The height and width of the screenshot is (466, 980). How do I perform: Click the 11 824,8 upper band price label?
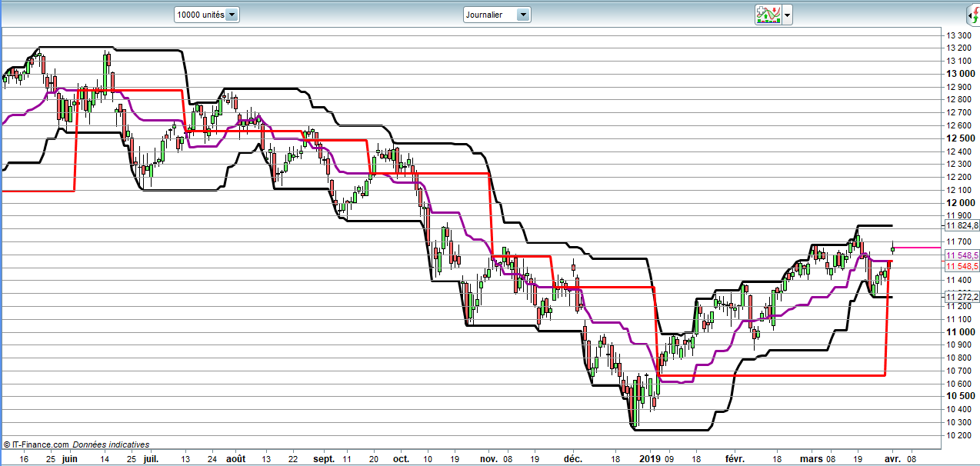coord(963,225)
